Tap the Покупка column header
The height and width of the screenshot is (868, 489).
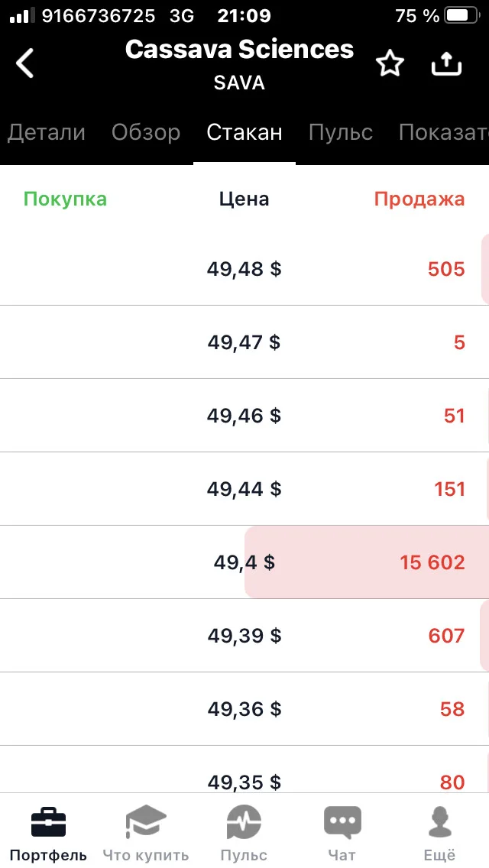tap(66, 199)
